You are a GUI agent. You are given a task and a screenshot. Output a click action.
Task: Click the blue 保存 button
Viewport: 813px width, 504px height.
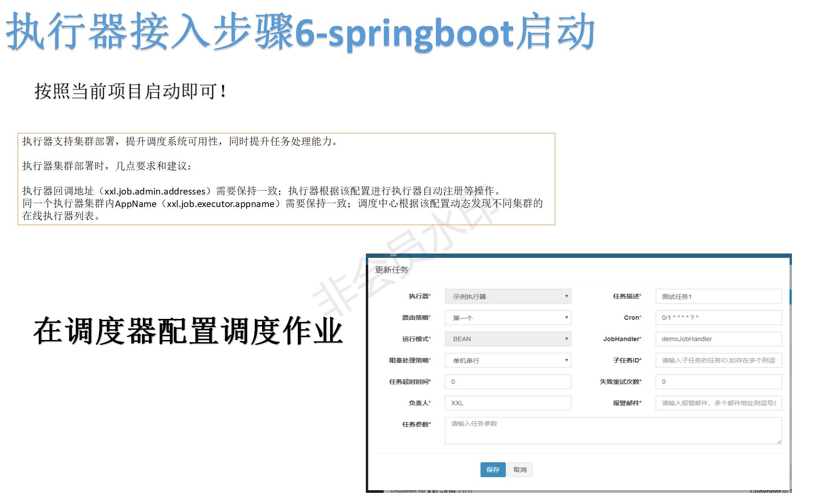(x=493, y=470)
